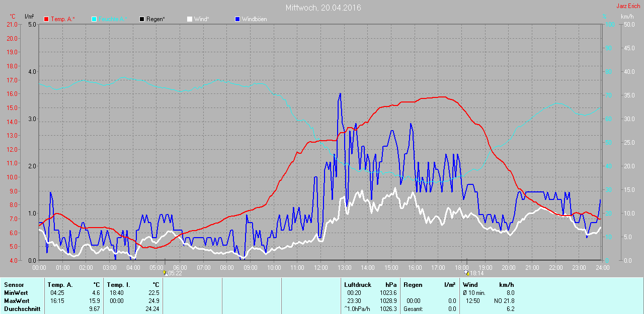Click the '^1.0hPa/h' pressure trend text

pos(357,309)
